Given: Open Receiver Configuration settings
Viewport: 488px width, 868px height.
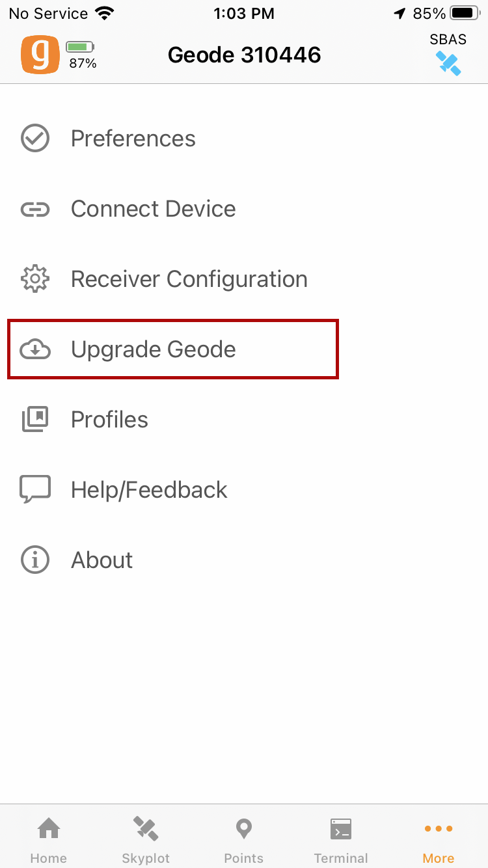Looking at the screenshot, I should tap(189, 279).
